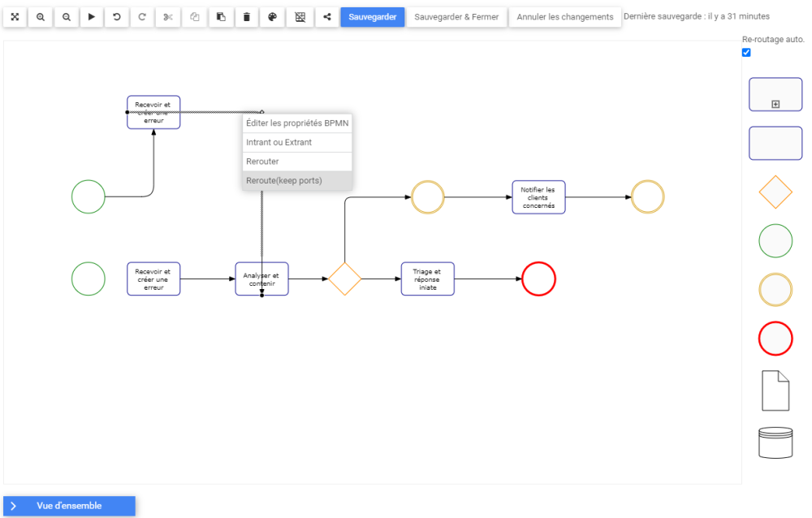The width and height of the screenshot is (812, 518).
Task: Select the red end event on canvas
Action: (x=538, y=279)
